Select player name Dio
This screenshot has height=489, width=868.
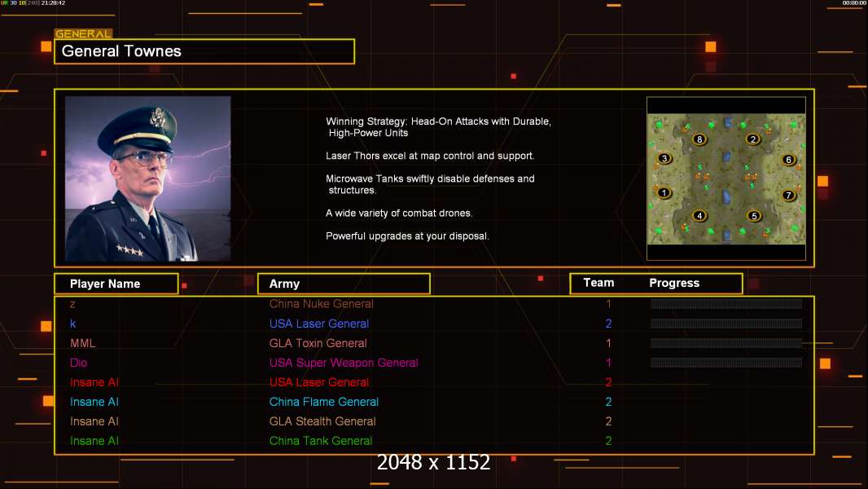(79, 363)
